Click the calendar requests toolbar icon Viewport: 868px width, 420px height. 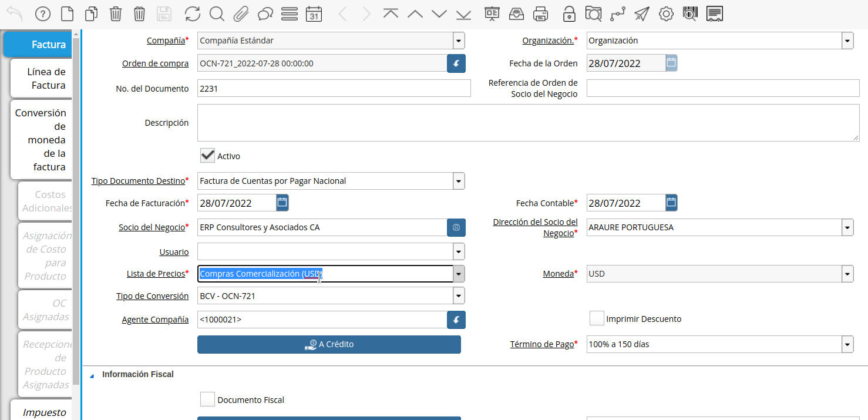point(314,14)
